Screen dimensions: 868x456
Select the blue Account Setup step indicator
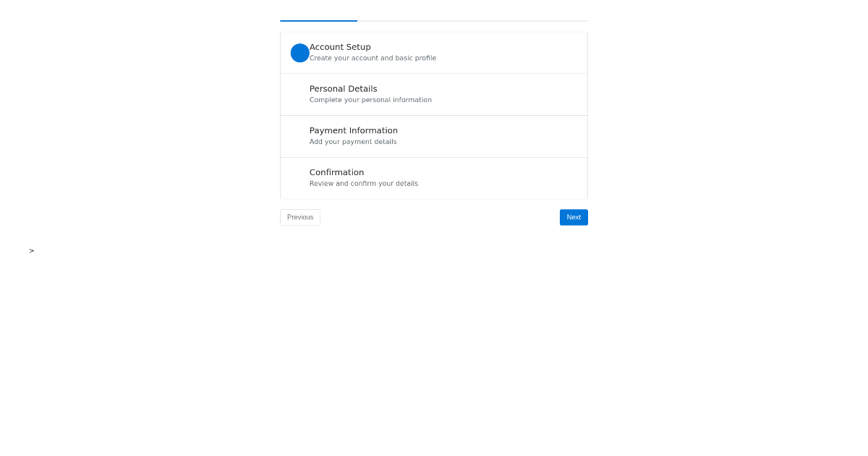pos(299,53)
